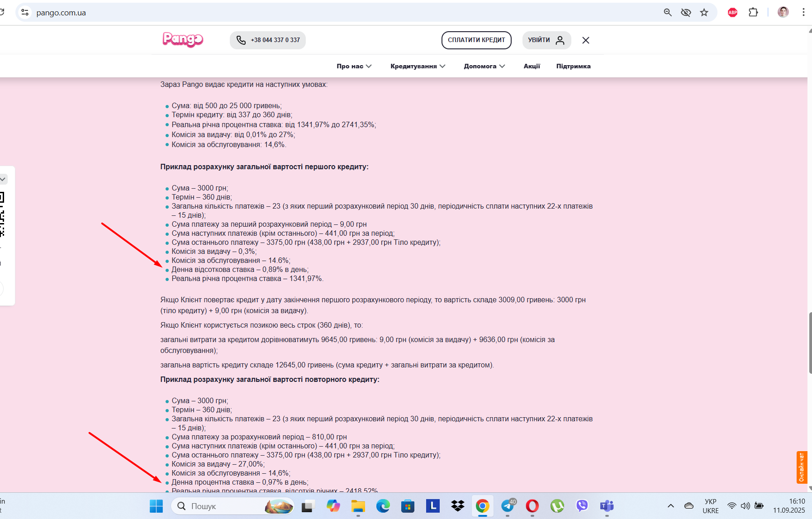Click the site information icon in address bar

(x=25, y=13)
